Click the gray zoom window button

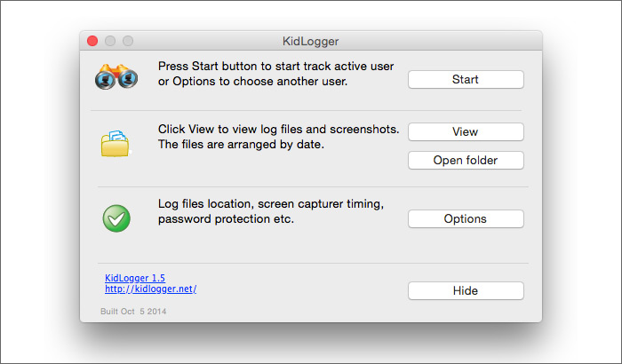click(x=128, y=41)
